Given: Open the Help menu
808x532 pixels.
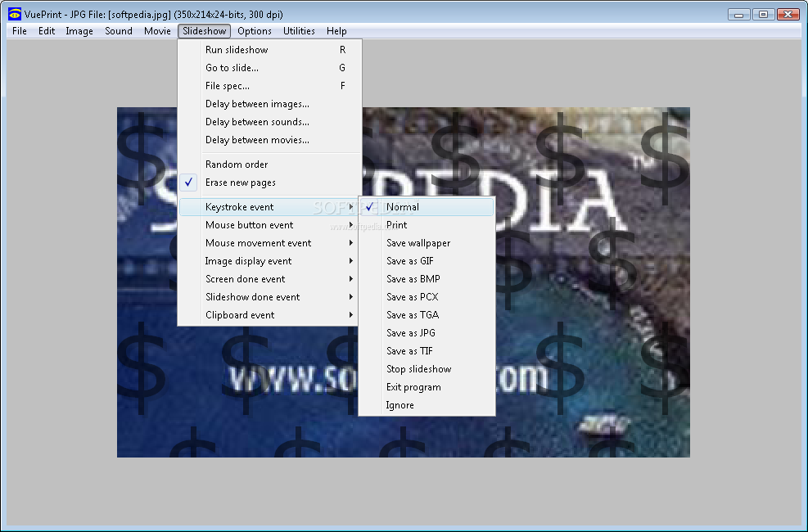Looking at the screenshot, I should [336, 31].
